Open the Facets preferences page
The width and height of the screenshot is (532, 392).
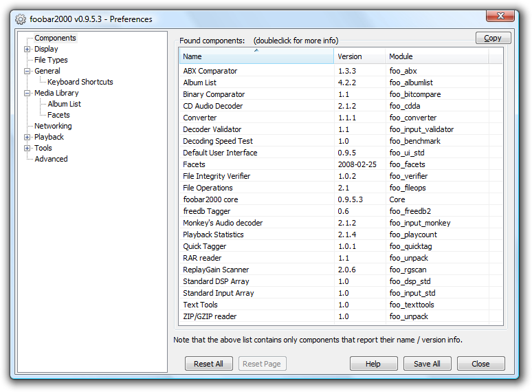(58, 115)
